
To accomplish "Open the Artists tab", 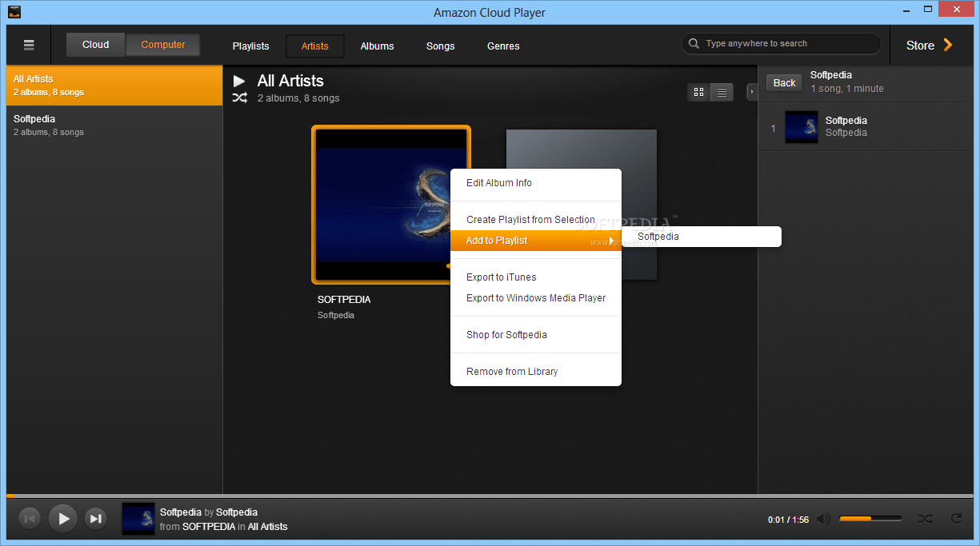I will tap(315, 46).
